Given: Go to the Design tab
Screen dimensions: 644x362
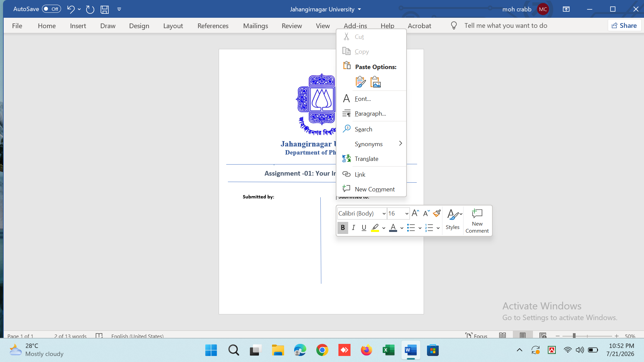Looking at the screenshot, I should 139,26.
